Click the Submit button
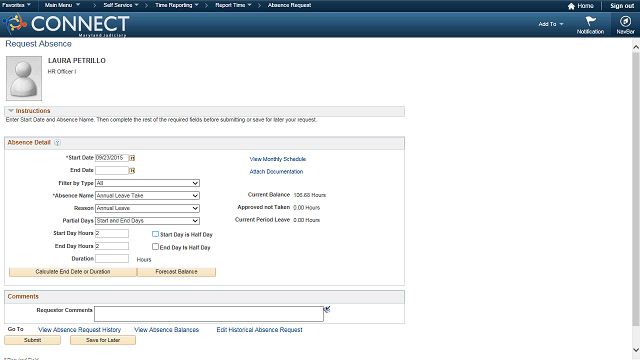The width and height of the screenshot is (640, 360). 32,340
